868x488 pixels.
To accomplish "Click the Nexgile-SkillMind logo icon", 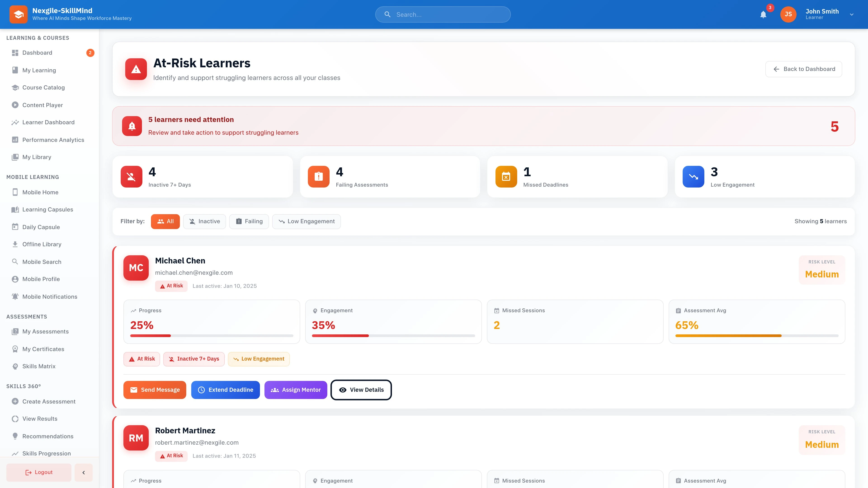I will click(x=19, y=14).
